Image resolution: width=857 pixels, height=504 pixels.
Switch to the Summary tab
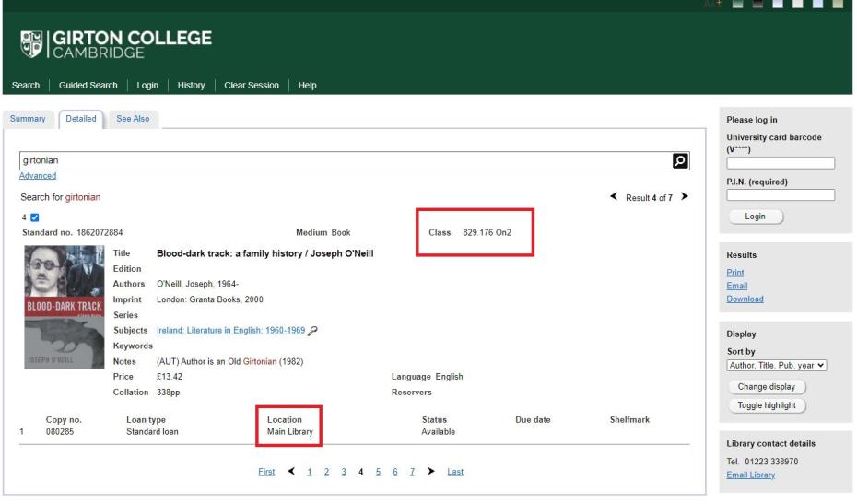pyautogui.click(x=26, y=119)
